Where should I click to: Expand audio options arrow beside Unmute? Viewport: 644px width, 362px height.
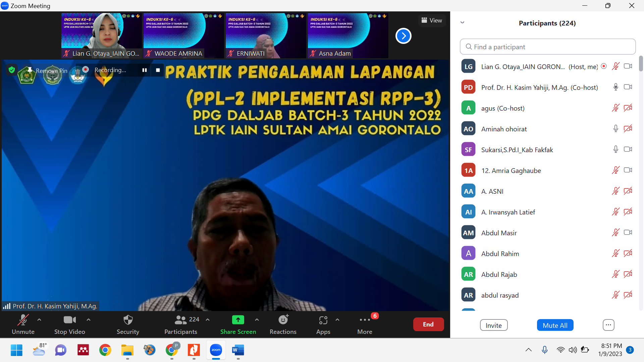[x=39, y=320]
